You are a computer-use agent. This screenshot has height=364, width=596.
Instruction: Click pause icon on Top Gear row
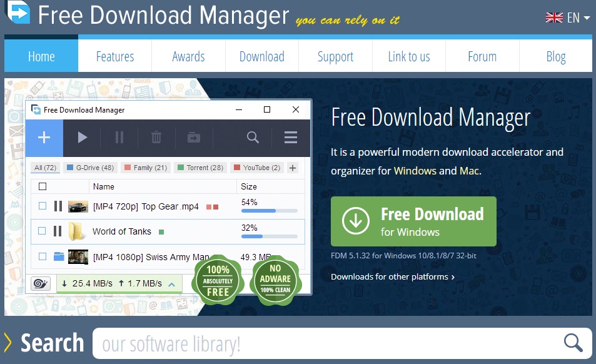[x=58, y=206]
